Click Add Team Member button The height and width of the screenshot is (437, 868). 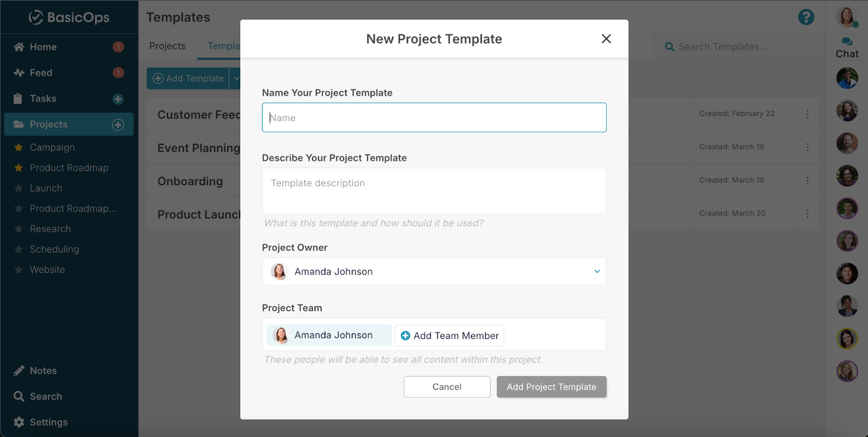pos(450,335)
